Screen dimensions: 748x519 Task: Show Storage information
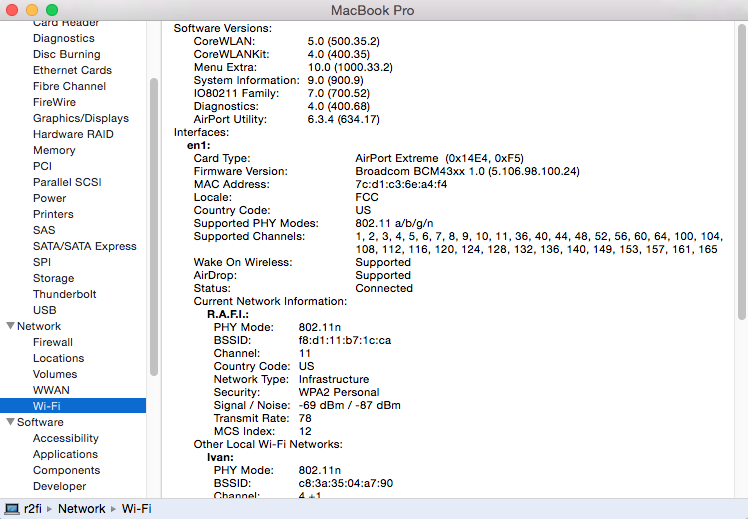(x=53, y=278)
